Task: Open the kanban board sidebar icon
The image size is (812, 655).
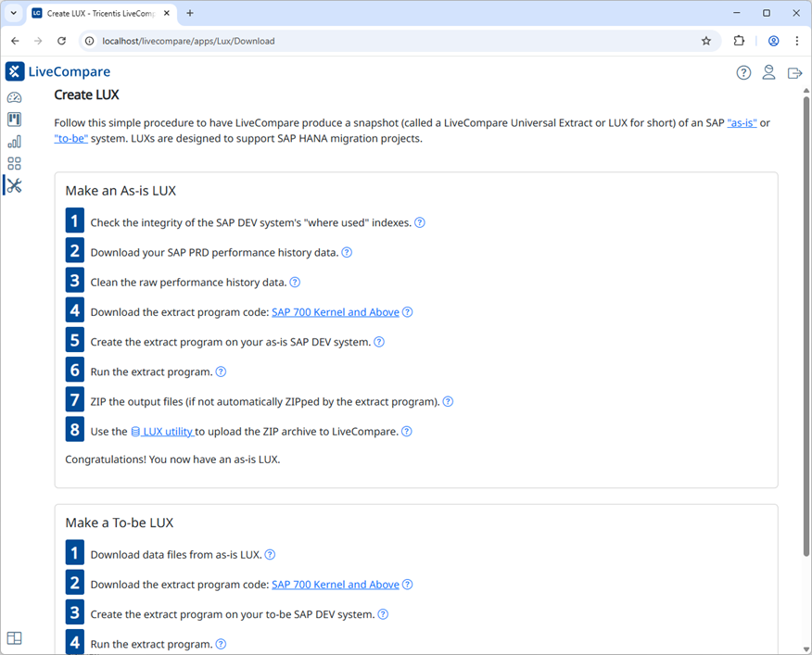Action: 14,120
